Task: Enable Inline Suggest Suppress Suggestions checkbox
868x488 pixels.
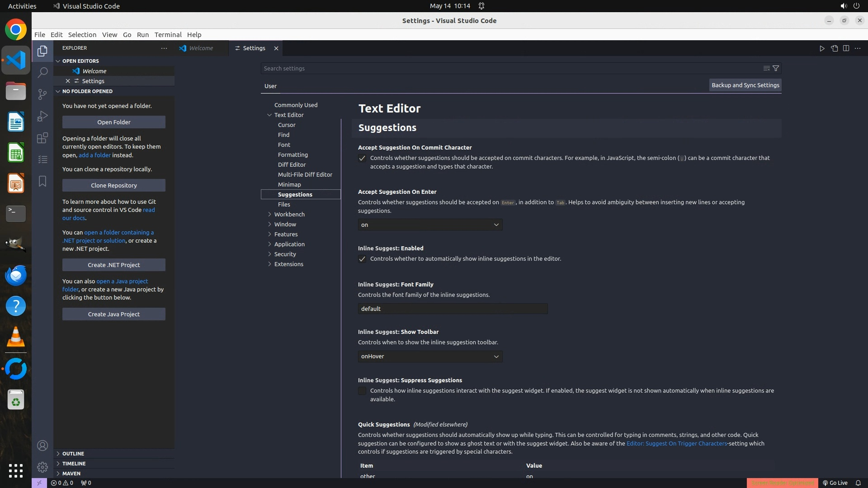Action: point(362,391)
